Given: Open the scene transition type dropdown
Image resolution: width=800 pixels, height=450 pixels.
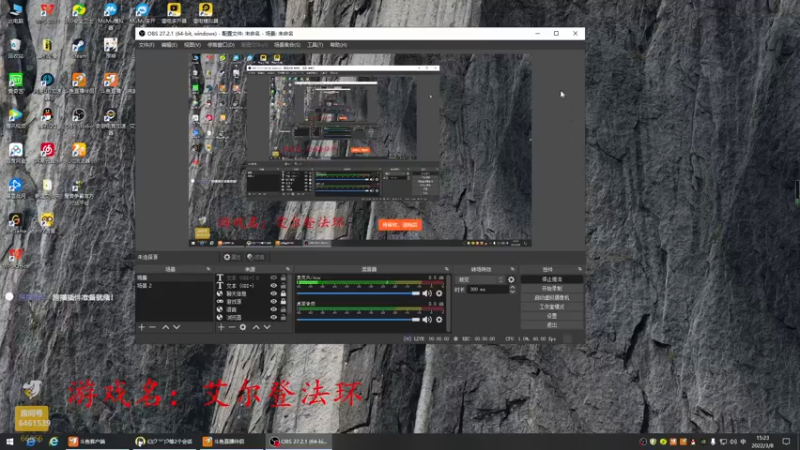Looking at the screenshot, I should [x=480, y=280].
